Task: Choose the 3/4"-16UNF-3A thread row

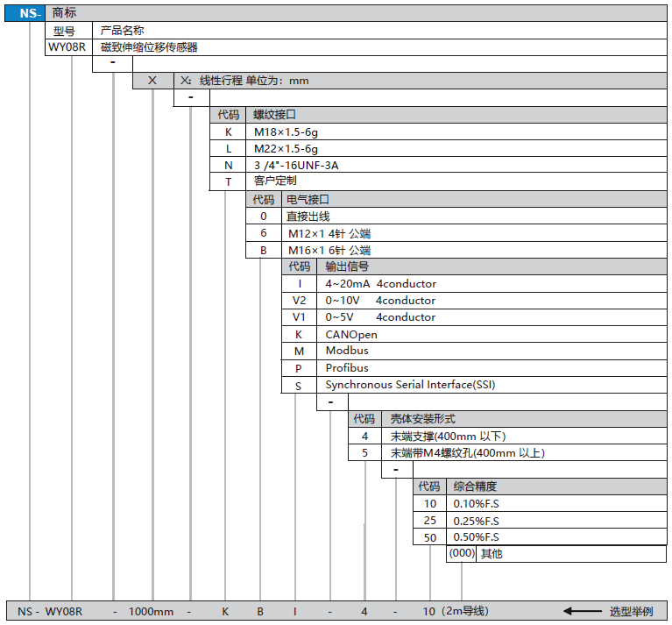Action: pyautogui.click(x=295, y=165)
